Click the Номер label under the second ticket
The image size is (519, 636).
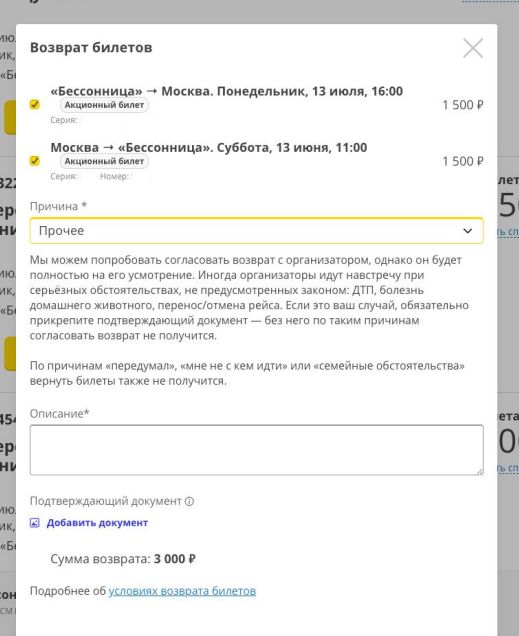pos(114,176)
